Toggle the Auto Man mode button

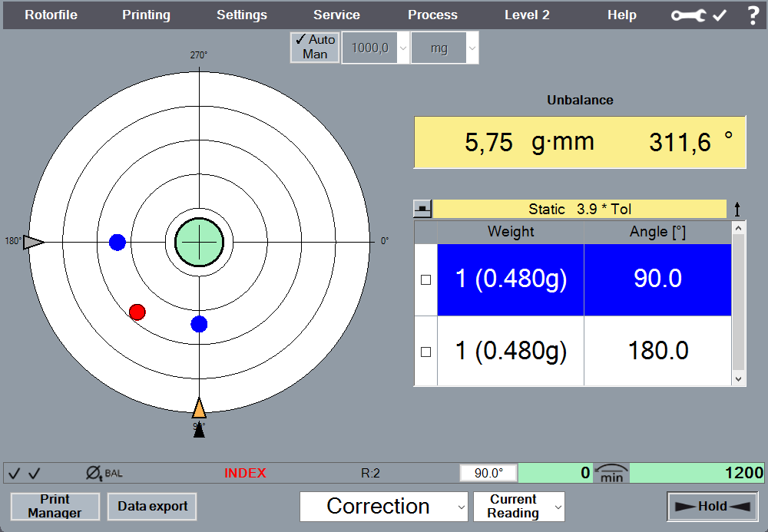(x=315, y=47)
